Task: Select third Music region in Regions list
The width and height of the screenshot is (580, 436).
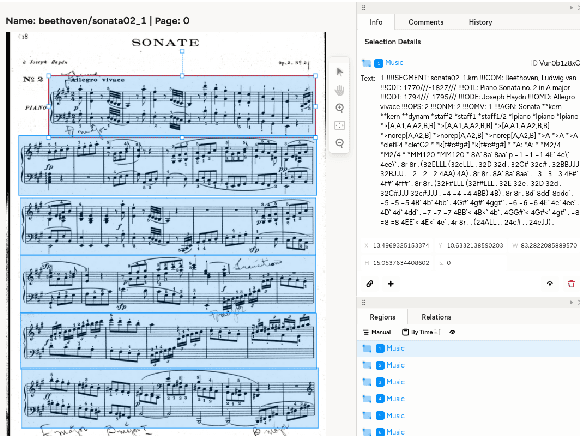Action: (468, 382)
